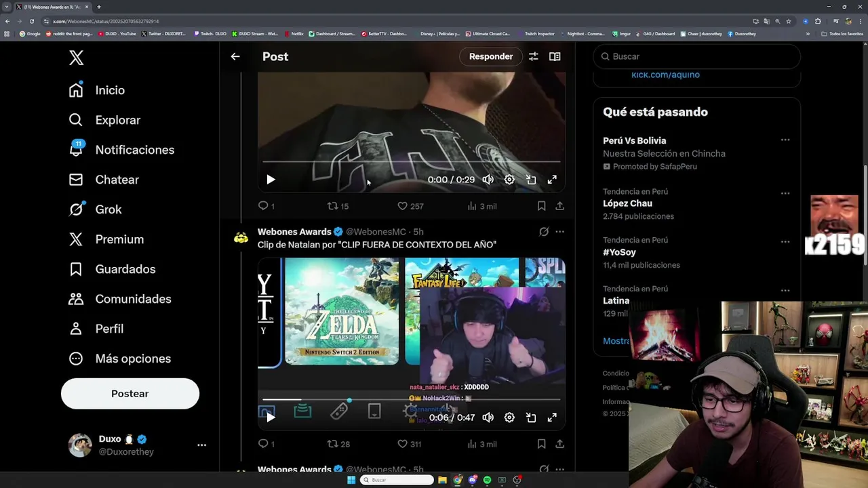
Task: Seek in the 0:29 video progress bar
Action: pyautogui.click(x=412, y=161)
